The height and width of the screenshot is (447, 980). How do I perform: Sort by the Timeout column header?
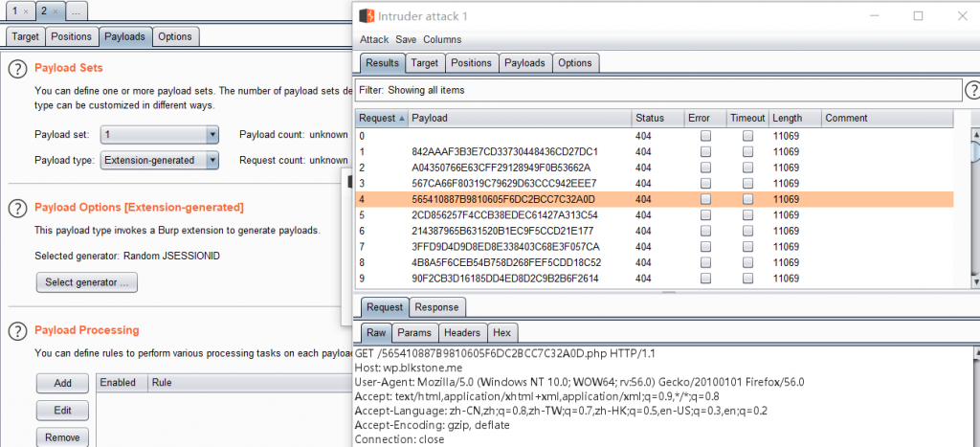click(x=747, y=118)
